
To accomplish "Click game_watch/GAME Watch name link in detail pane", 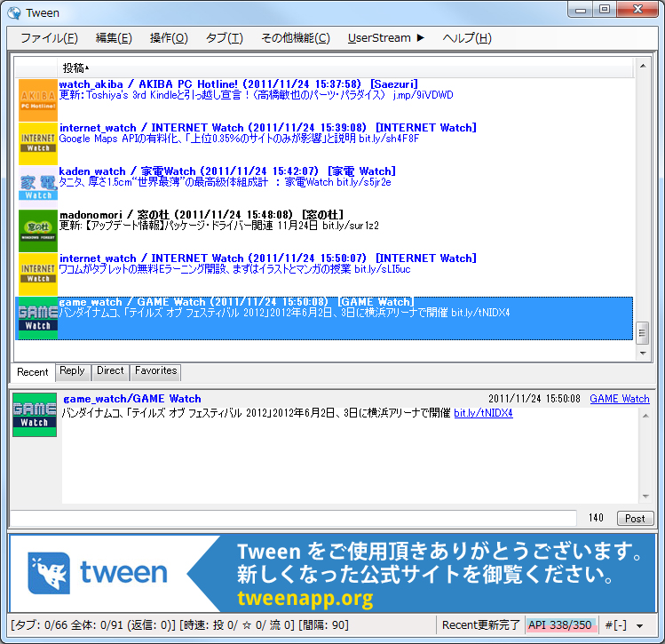I will (x=132, y=399).
